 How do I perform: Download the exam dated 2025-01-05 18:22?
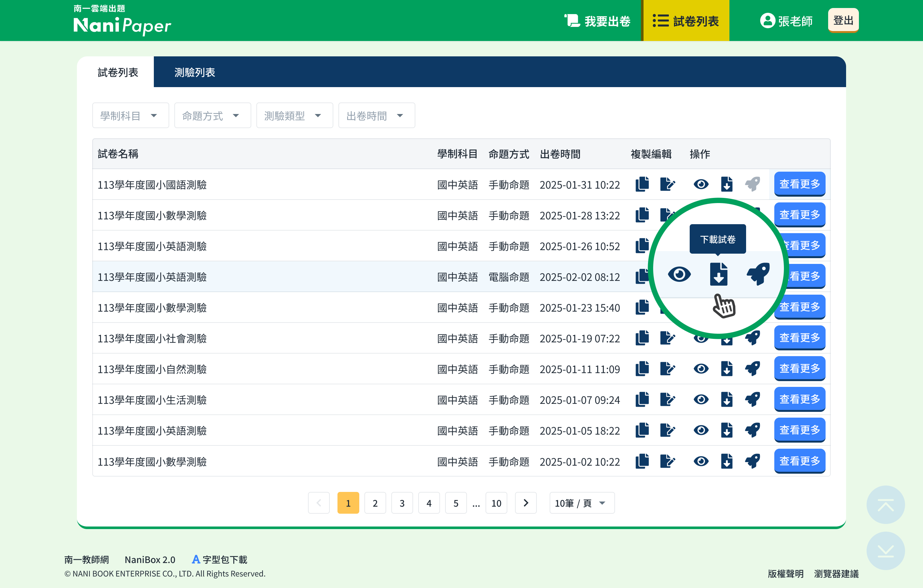coord(727,430)
